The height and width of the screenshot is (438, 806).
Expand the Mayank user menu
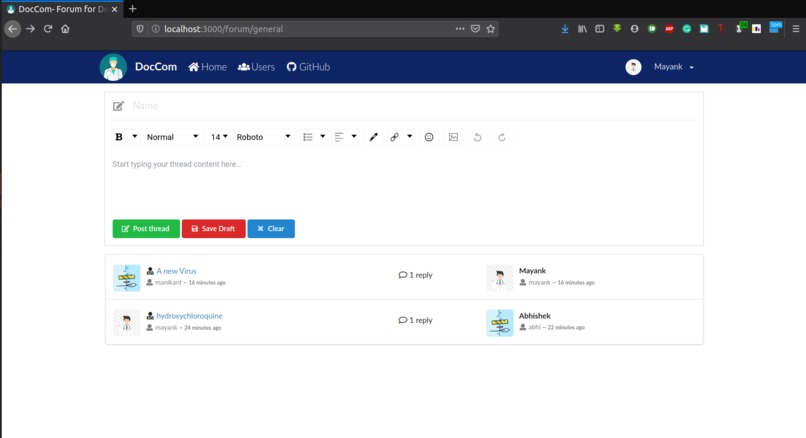[673, 67]
